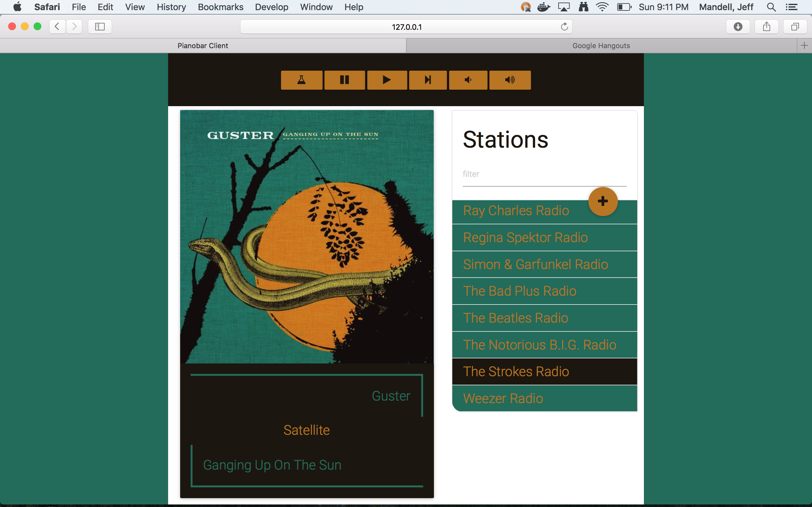Open the Develop menu
Screen dimensions: 812x507
[x=271, y=7]
